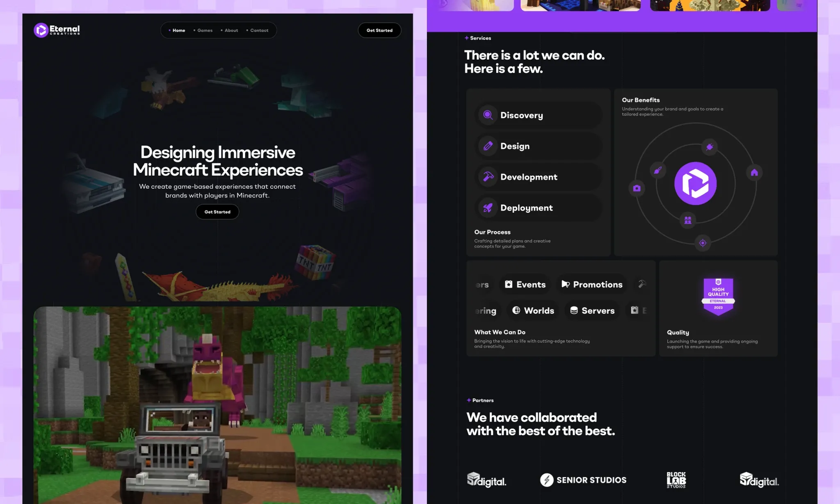Click the Deployment rocket icon
Image resolution: width=840 pixels, height=504 pixels.
(488, 208)
